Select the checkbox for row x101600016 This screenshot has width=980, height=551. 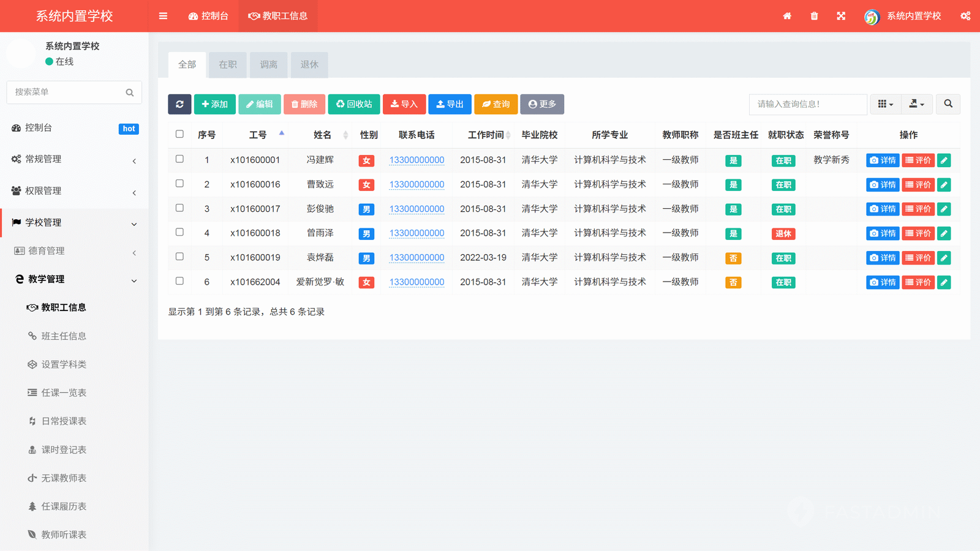(x=179, y=184)
